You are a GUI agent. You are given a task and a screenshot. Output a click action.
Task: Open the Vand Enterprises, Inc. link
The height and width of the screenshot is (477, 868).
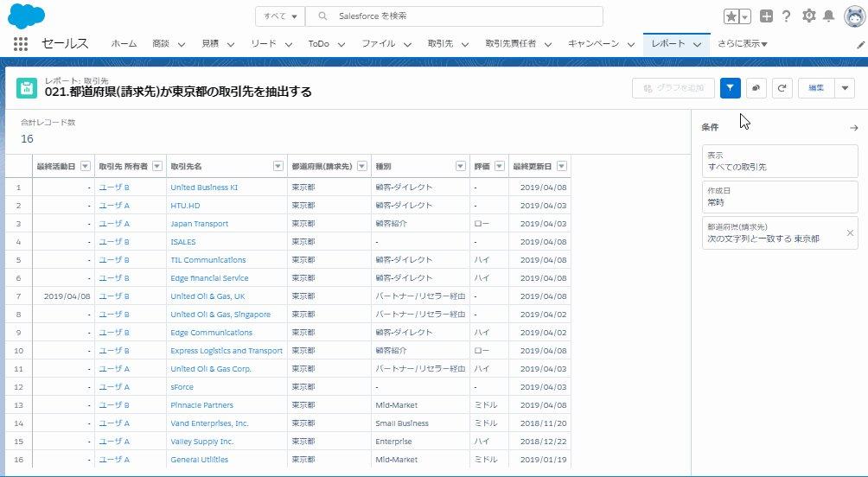(209, 423)
